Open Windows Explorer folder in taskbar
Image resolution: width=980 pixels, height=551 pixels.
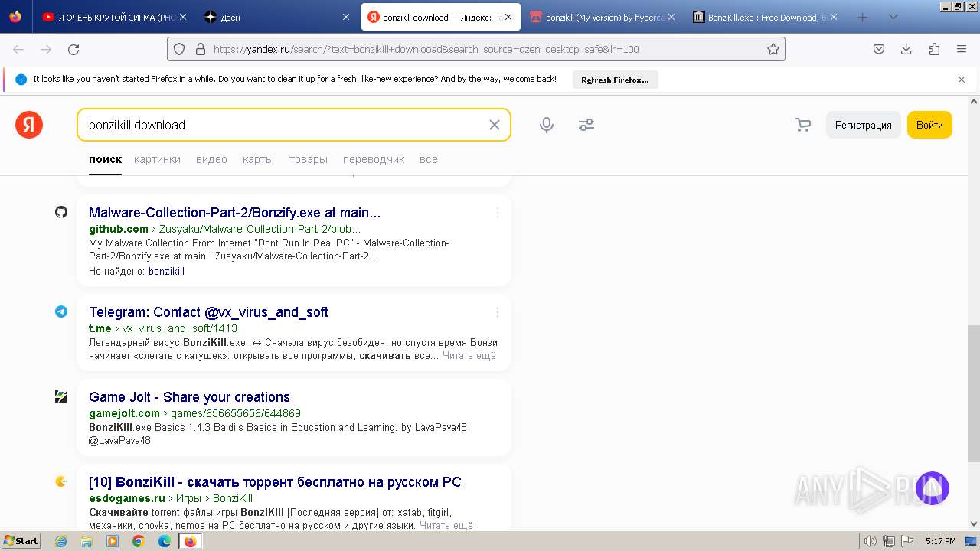coord(87,541)
